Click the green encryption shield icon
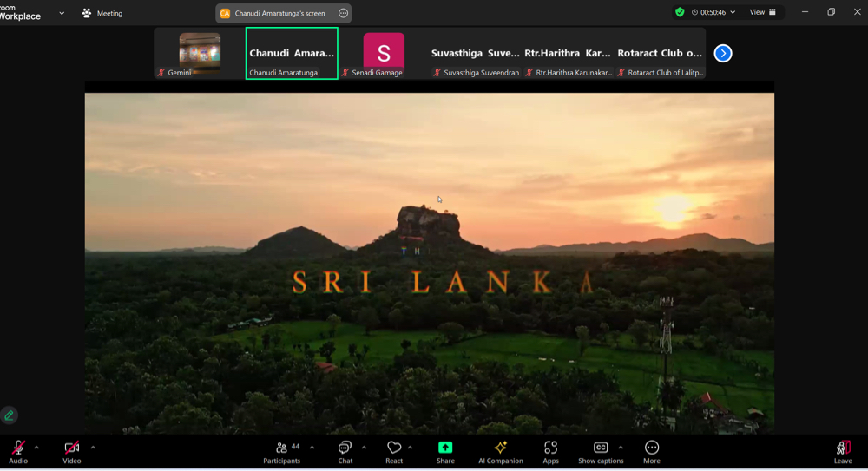The width and height of the screenshot is (868, 471). (680, 12)
